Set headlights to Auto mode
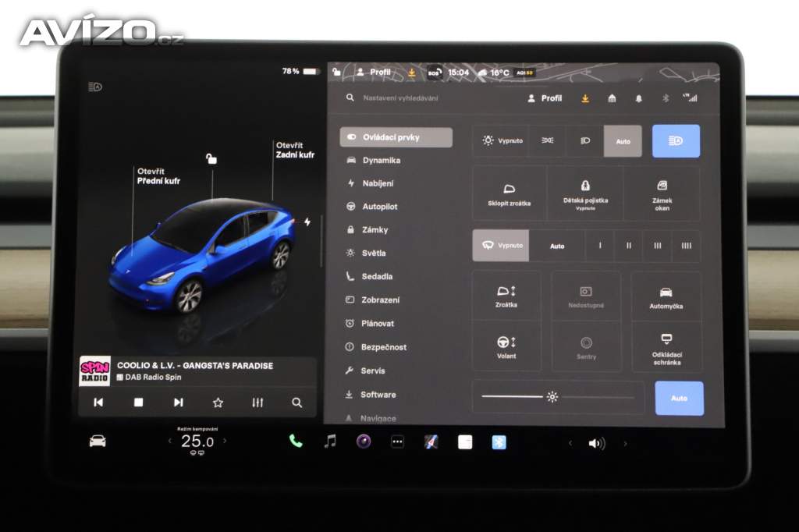The height and width of the screenshot is (532, 799). (623, 141)
